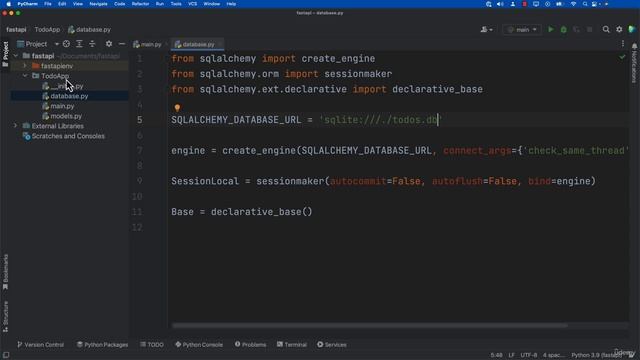This screenshot has height=360, width=640.
Task: Open the Python Packages tool window
Action: [102, 344]
